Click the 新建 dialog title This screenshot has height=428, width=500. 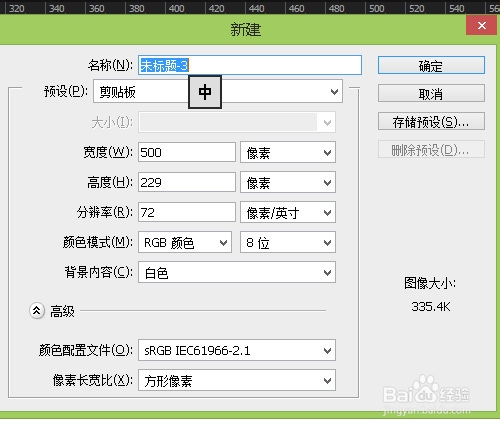click(x=246, y=29)
